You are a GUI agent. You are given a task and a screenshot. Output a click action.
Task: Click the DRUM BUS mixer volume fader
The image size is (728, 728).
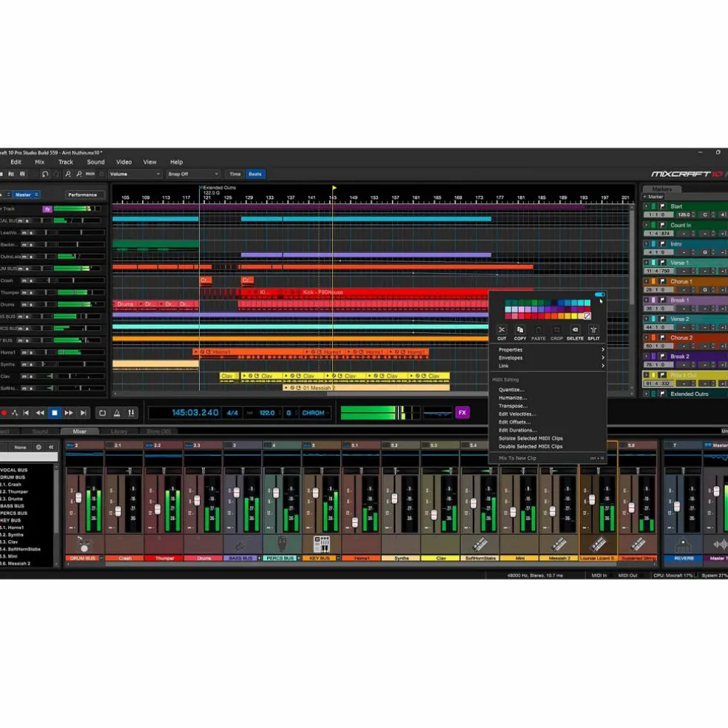tap(78, 498)
